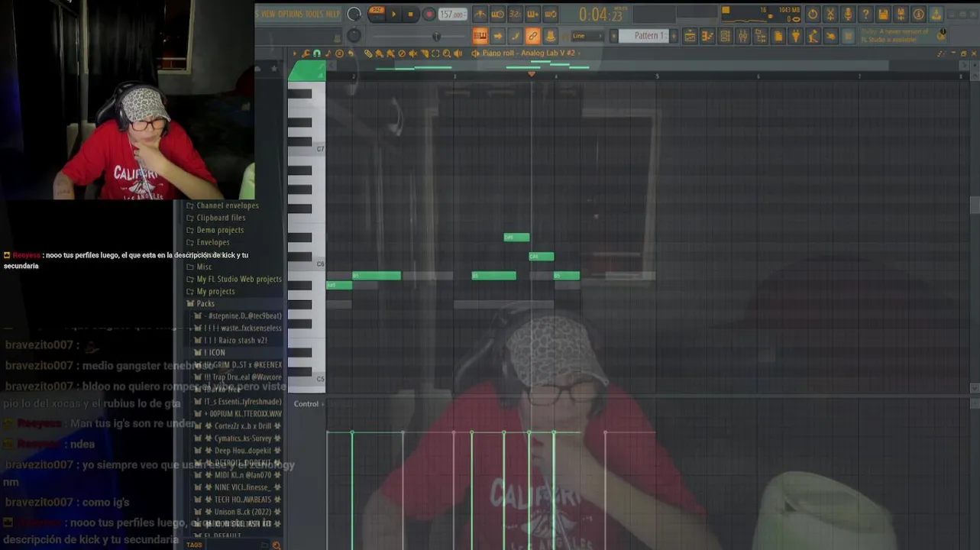
Task: Select the piano roll Paint brush tool
Action: click(x=379, y=53)
